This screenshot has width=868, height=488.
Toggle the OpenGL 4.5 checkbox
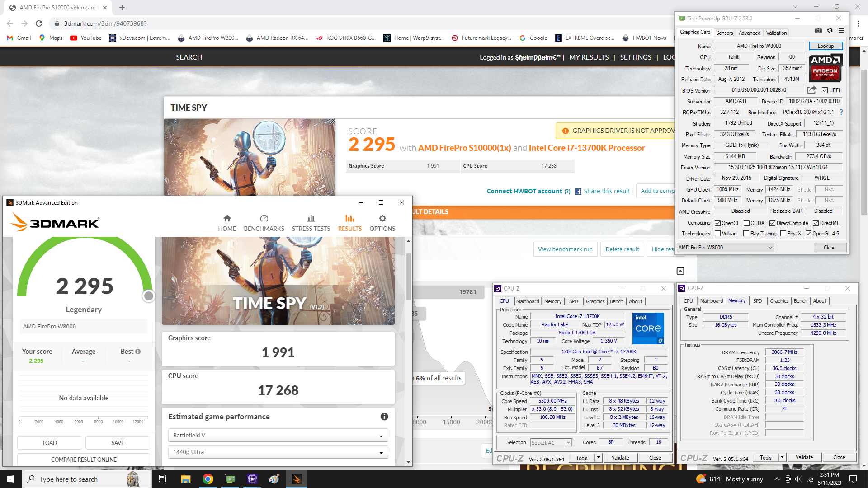point(808,234)
